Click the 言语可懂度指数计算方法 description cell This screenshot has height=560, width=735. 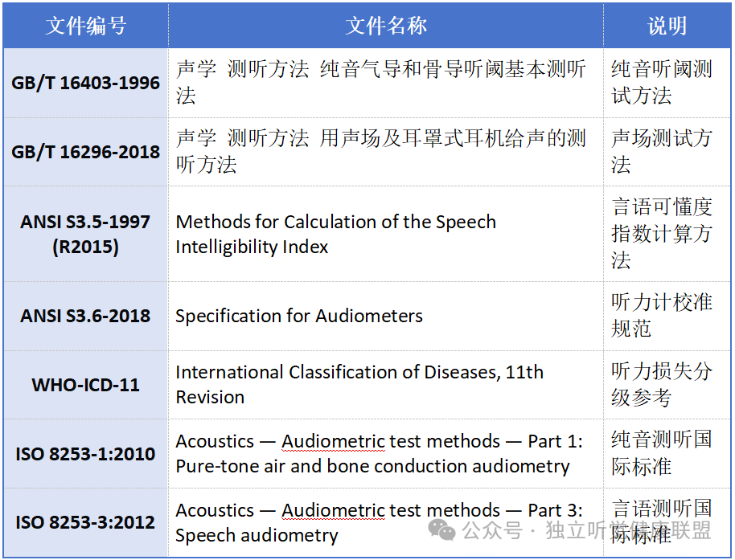pyautogui.click(x=667, y=234)
